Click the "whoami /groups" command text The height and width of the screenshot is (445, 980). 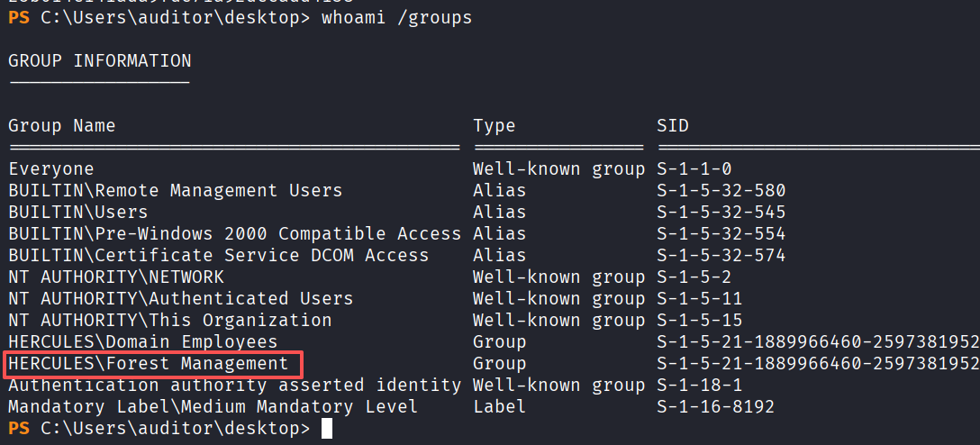click(x=396, y=18)
